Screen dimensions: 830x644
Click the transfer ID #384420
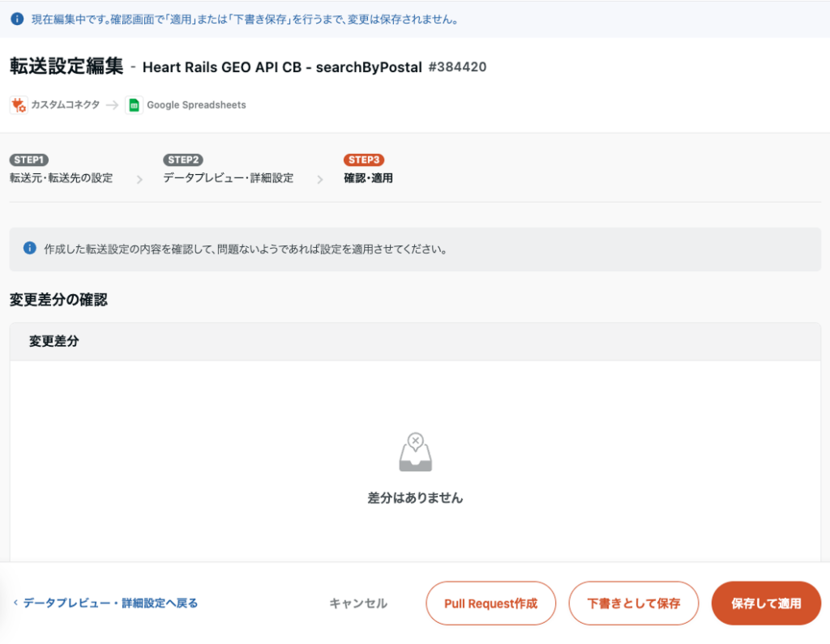(457, 67)
